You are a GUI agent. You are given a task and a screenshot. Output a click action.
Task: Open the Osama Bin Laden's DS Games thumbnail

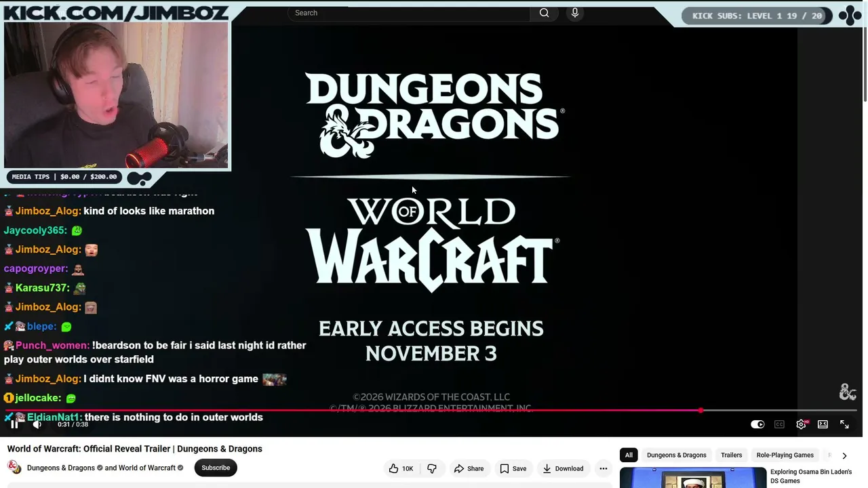click(x=693, y=478)
